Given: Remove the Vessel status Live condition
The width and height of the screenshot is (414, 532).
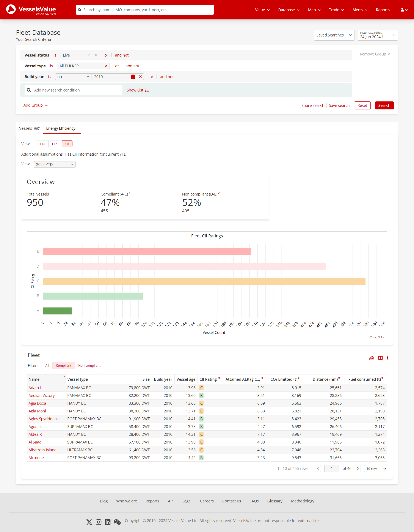Looking at the screenshot, I should [x=96, y=55].
